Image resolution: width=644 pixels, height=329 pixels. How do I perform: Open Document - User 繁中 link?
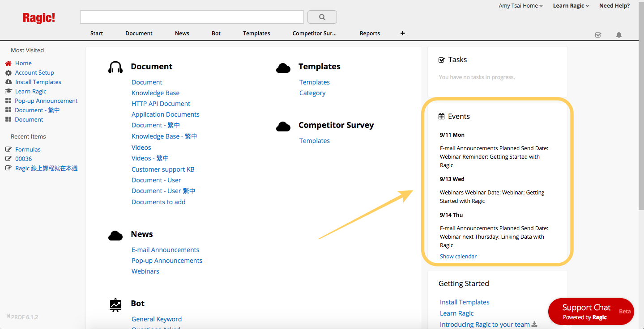click(163, 191)
